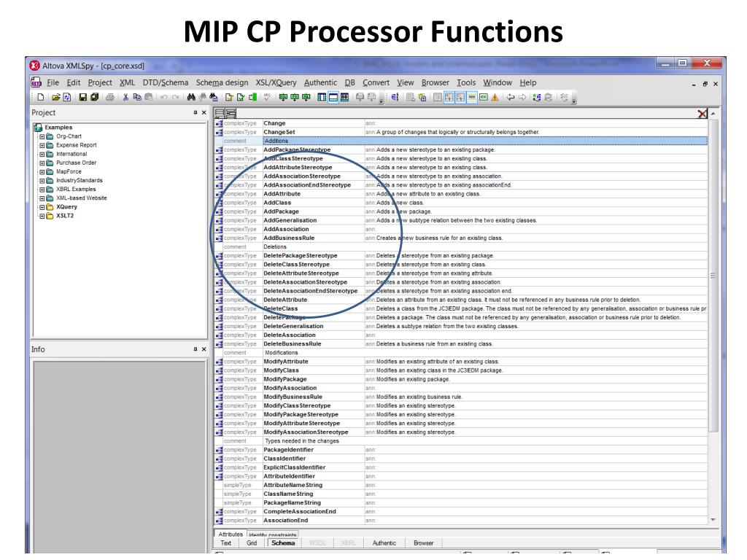747x560 pixels.
Task: Toggle the highlighted window layout view button
Action: coord(333,97)
